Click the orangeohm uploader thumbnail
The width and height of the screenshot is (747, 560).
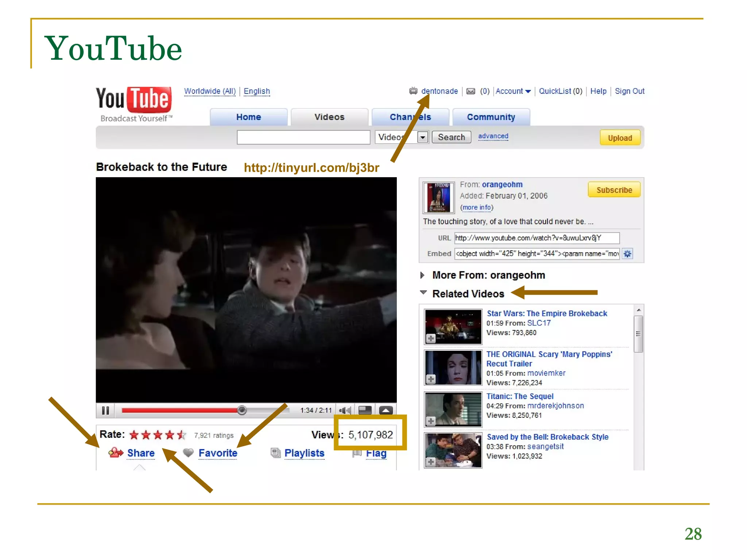439,197
